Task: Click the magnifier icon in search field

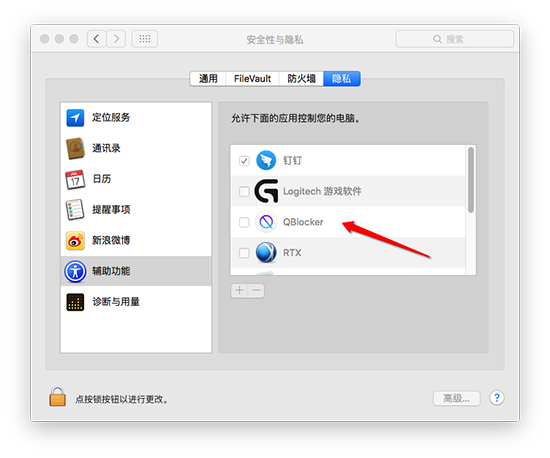Action: tap(437, 39)
